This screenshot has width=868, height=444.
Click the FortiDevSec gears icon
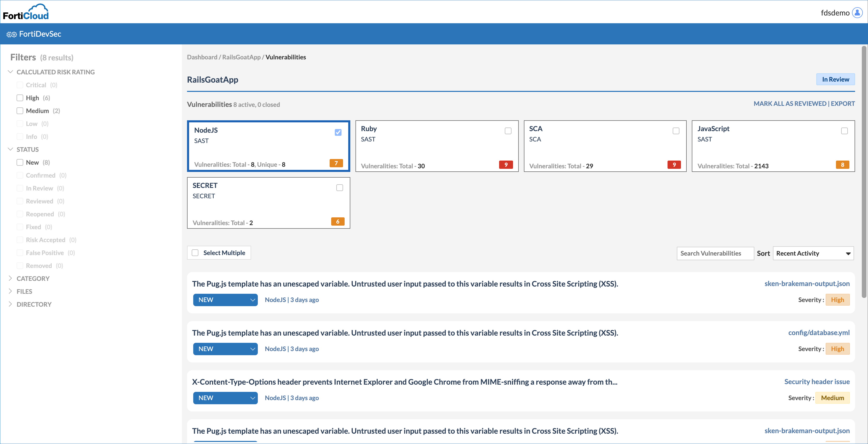pyautogui.click(x=11, y=34)
